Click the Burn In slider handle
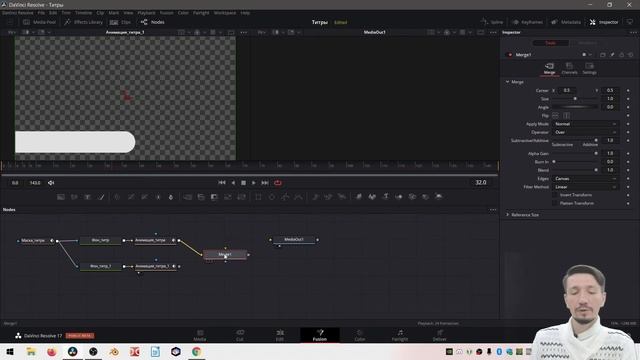The width and height of the screenshot is (640, 360). coord(554,162)
